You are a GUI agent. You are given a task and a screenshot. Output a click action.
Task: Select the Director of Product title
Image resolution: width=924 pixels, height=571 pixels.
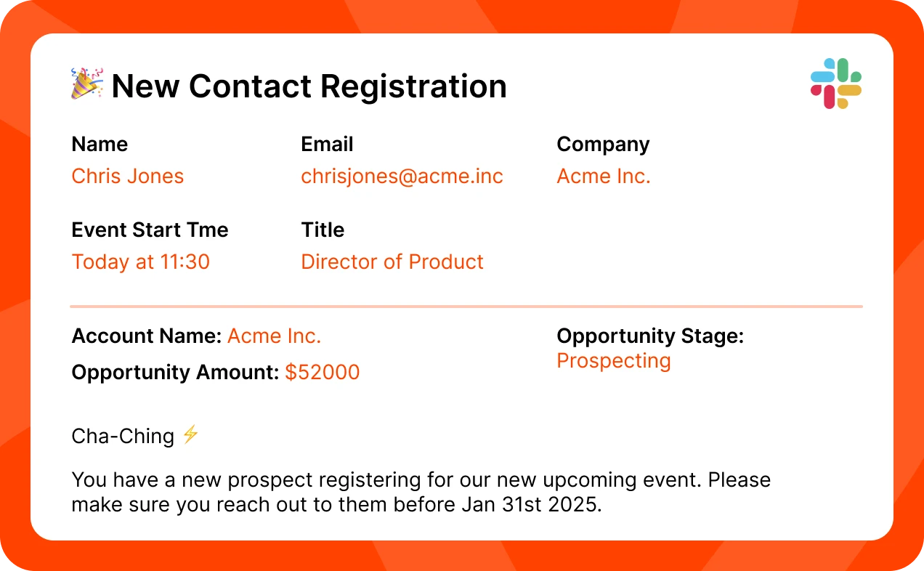[x=392, y=262]
